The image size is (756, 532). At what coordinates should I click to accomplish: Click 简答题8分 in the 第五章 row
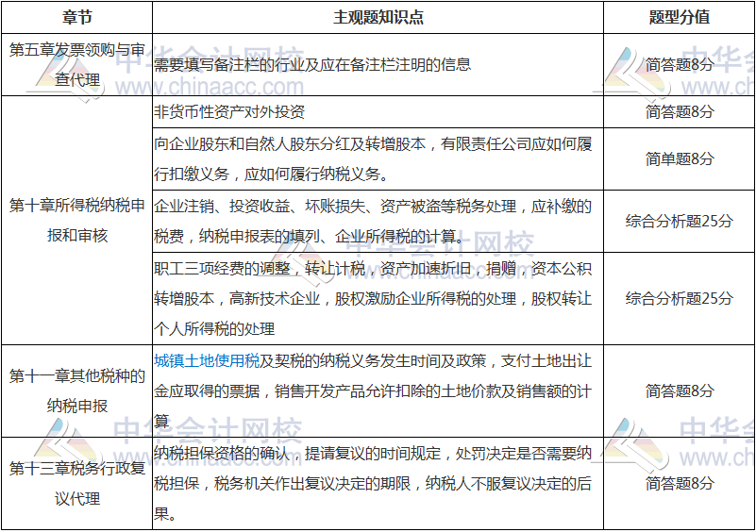(x=679, y=65)
